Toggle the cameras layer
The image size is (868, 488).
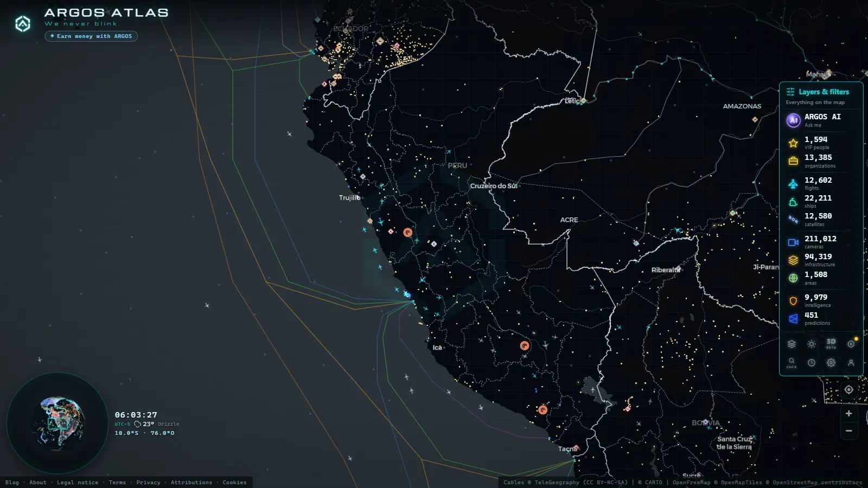tap(820, 242)
